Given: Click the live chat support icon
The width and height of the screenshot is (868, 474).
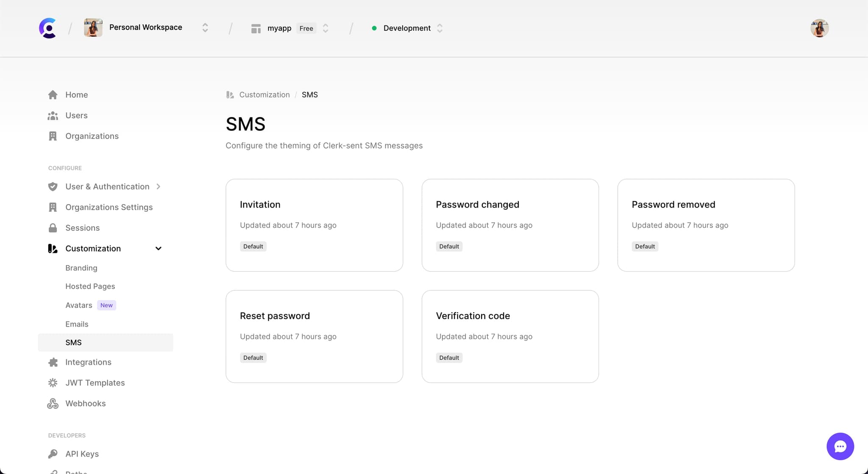Looking at the screenshot, I should tap(840, 446).
